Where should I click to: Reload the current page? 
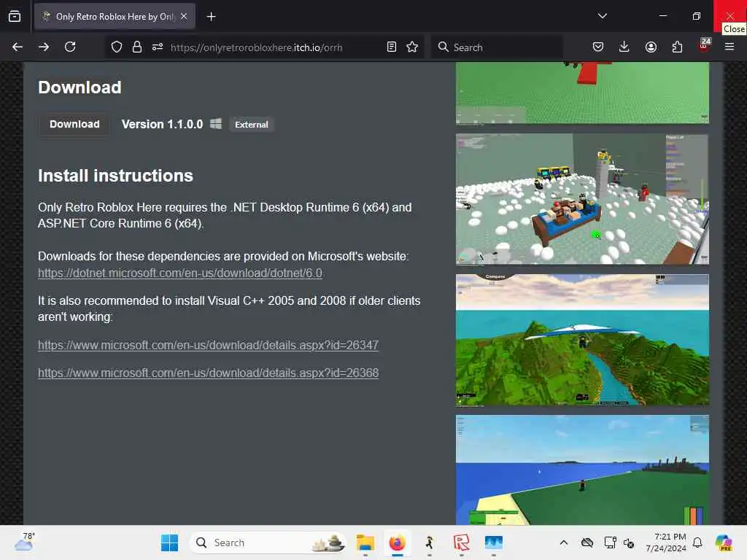click(x=70, y=47)
